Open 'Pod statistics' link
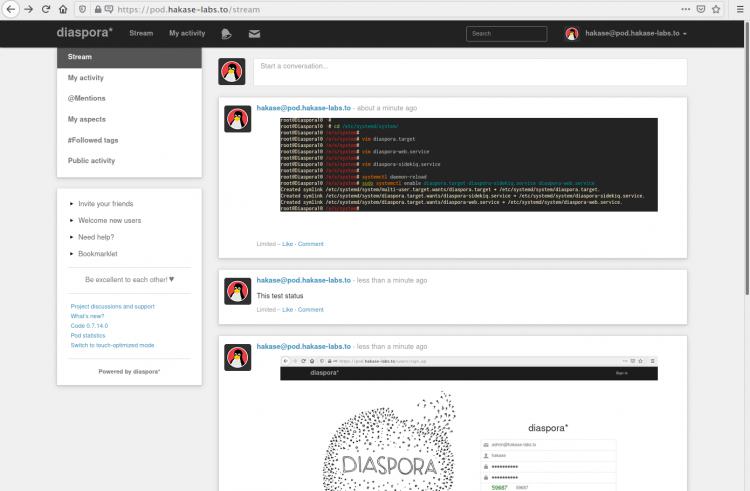750x491 pixels. (88, 335)
